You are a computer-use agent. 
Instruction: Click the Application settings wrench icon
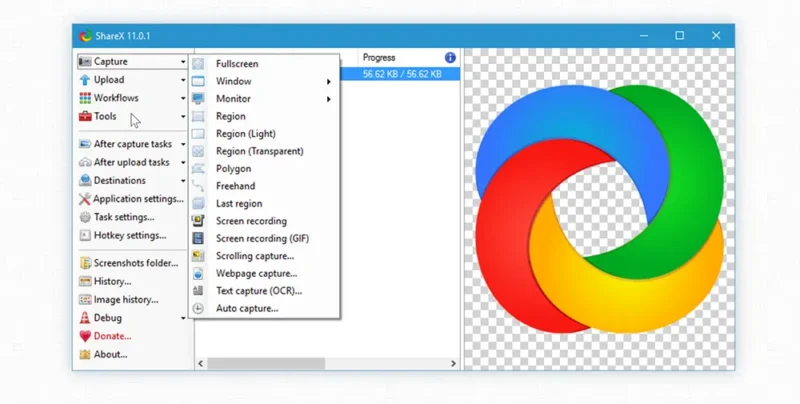85,199
